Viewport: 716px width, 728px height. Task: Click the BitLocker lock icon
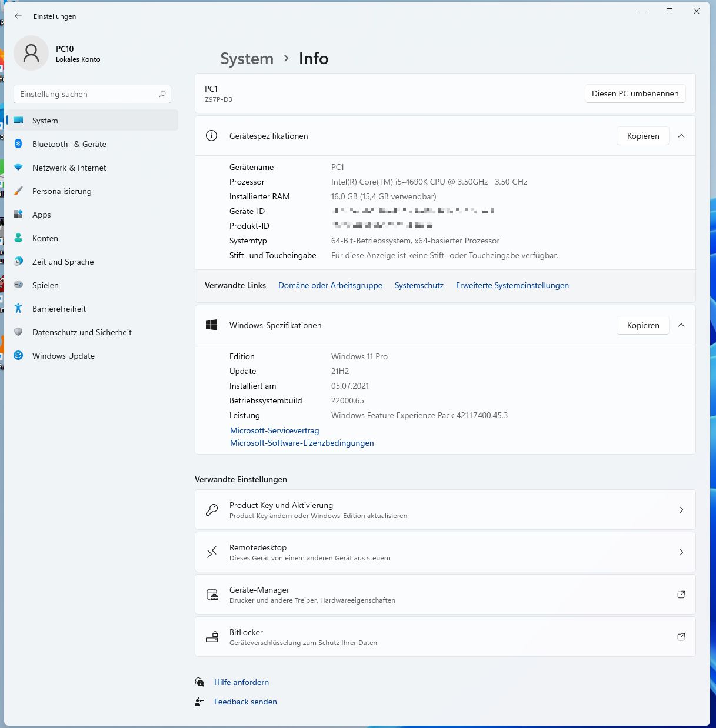click(212, 637)
